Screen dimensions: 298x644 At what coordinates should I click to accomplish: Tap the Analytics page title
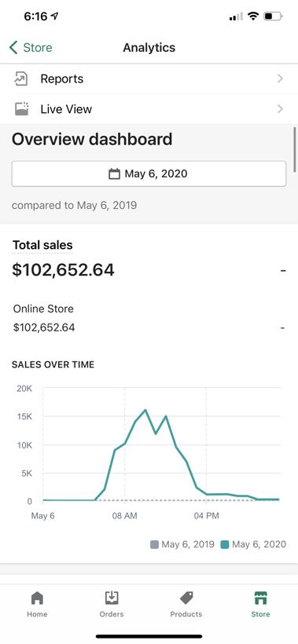click(149, 48)
